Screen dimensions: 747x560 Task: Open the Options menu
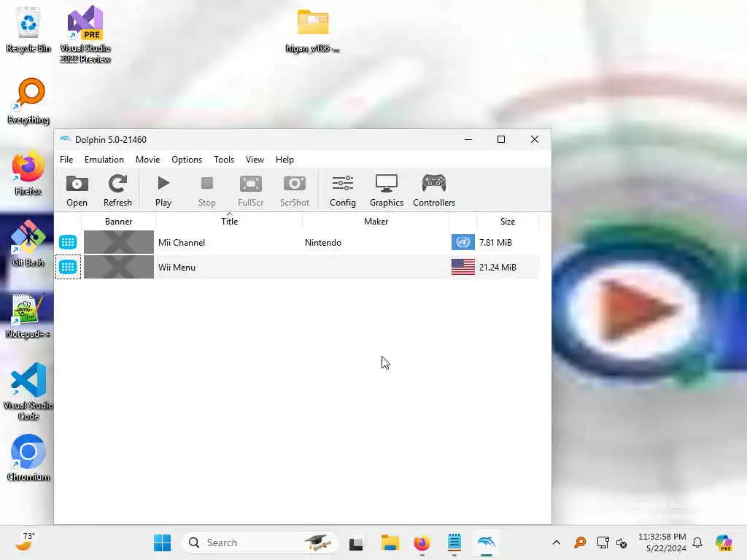tap(187, 160)
